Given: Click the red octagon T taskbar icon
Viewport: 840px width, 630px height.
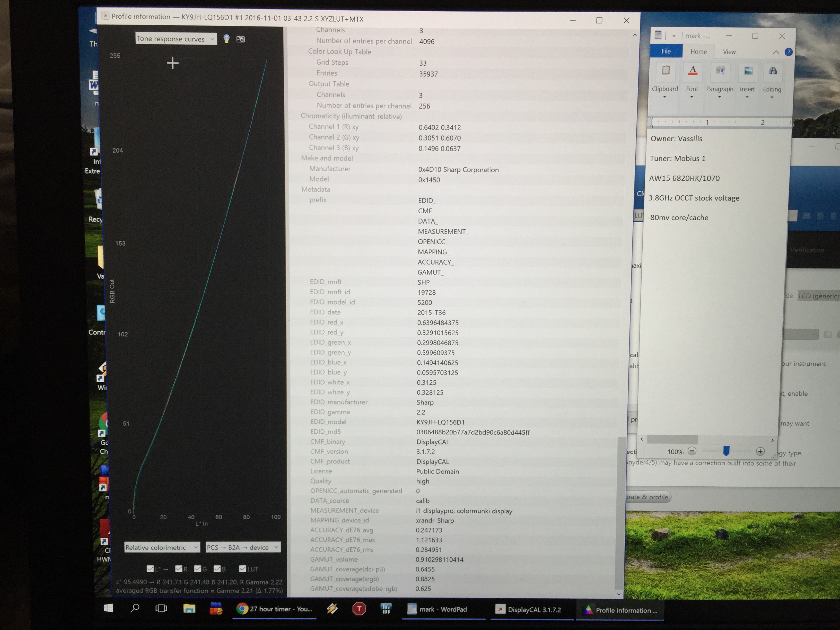Looking at the screenshot, I should tap(359, 609).
